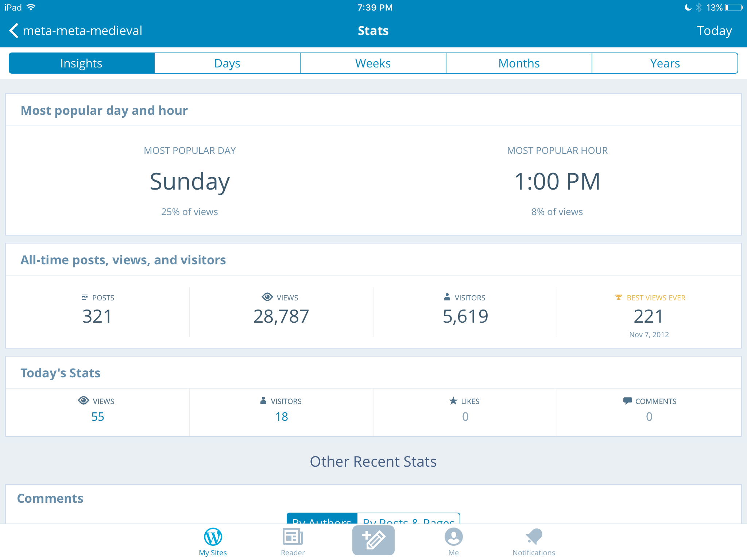Open the Notifications bell icon
This screenshot has width=747, height=560.
[x=534, y=537]
